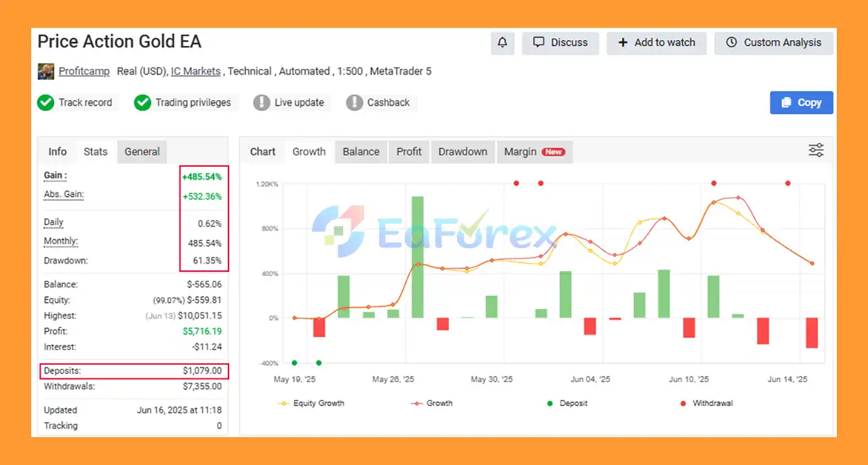This screenshot has height=465, width=868.
Task: Click the bell notification icon
Action: [502, 43]
